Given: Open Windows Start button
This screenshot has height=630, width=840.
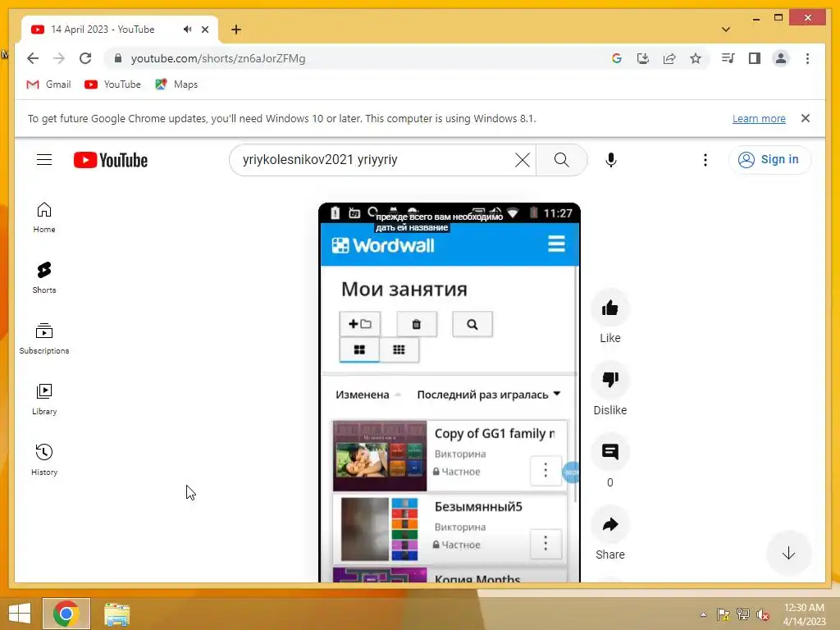Looking at the screenshot, I should (x=20, y=614).
